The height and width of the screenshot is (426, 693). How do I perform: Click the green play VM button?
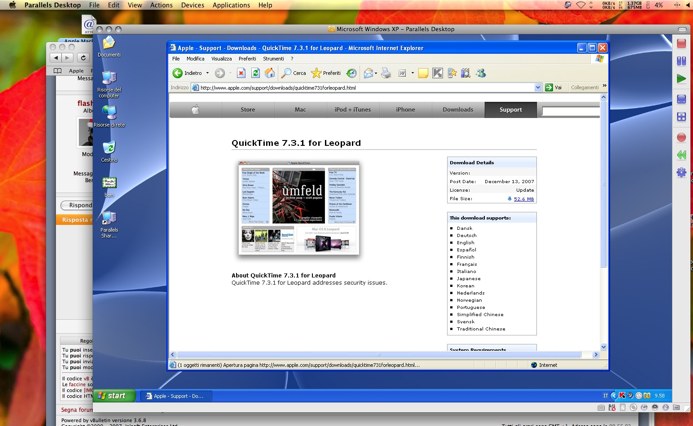[x=682, y=79]
